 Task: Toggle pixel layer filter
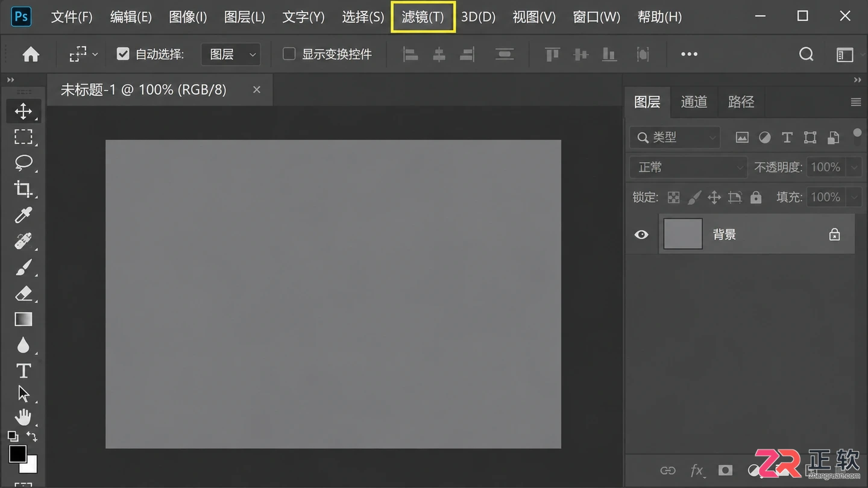point(742,138)
